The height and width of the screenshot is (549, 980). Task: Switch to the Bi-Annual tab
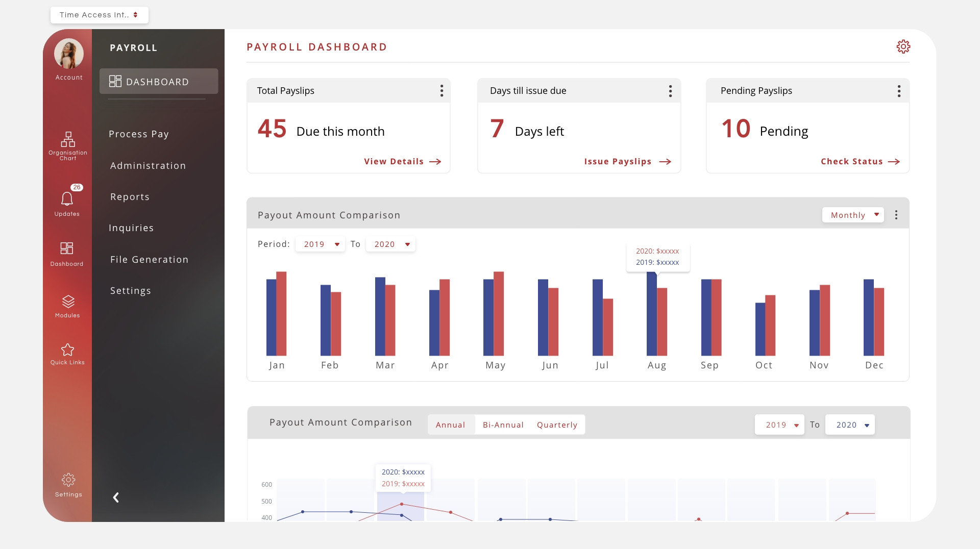tap(503, 425)
